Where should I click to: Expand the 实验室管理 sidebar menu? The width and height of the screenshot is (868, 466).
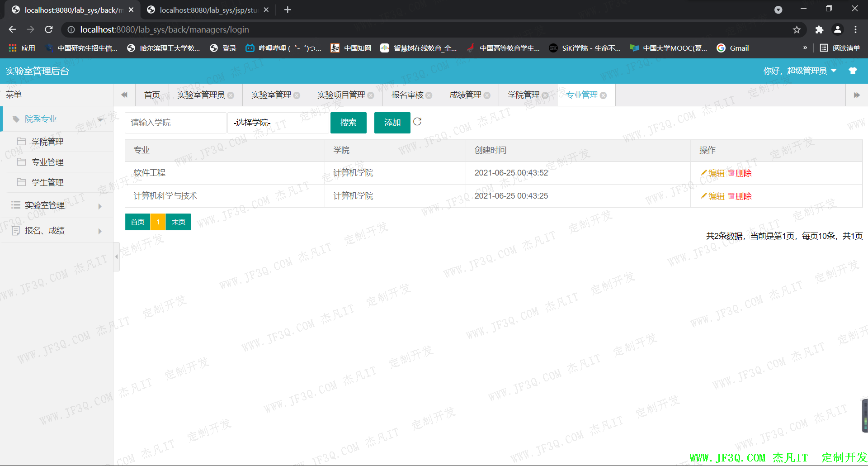pyautogui.click(x=57, y=205)
